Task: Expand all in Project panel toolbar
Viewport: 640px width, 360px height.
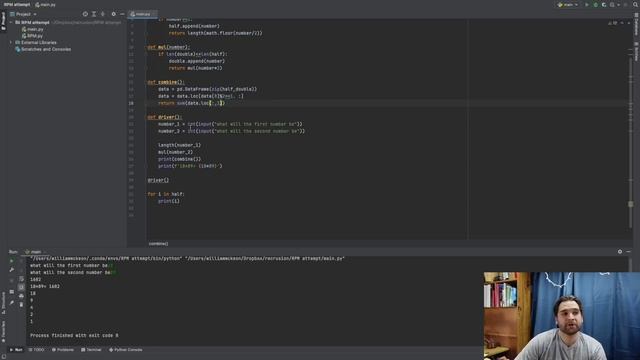Action: [x=94, y=14]
